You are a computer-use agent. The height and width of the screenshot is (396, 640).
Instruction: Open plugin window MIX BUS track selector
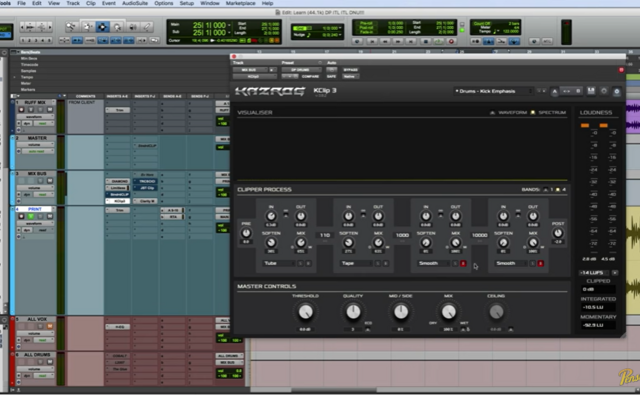(250, 70)
